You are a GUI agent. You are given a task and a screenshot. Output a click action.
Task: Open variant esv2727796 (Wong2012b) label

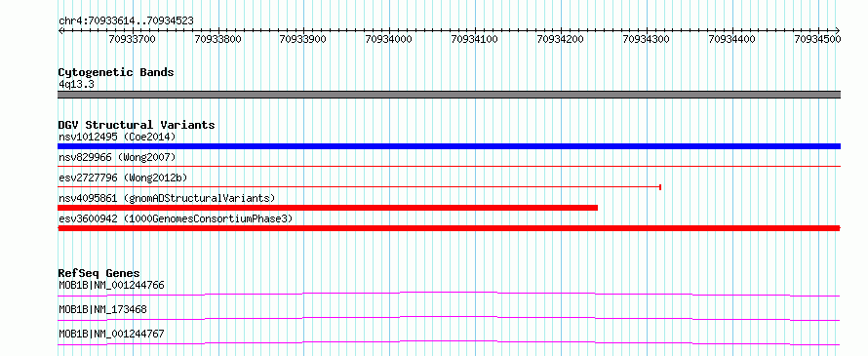click(123, 178)
